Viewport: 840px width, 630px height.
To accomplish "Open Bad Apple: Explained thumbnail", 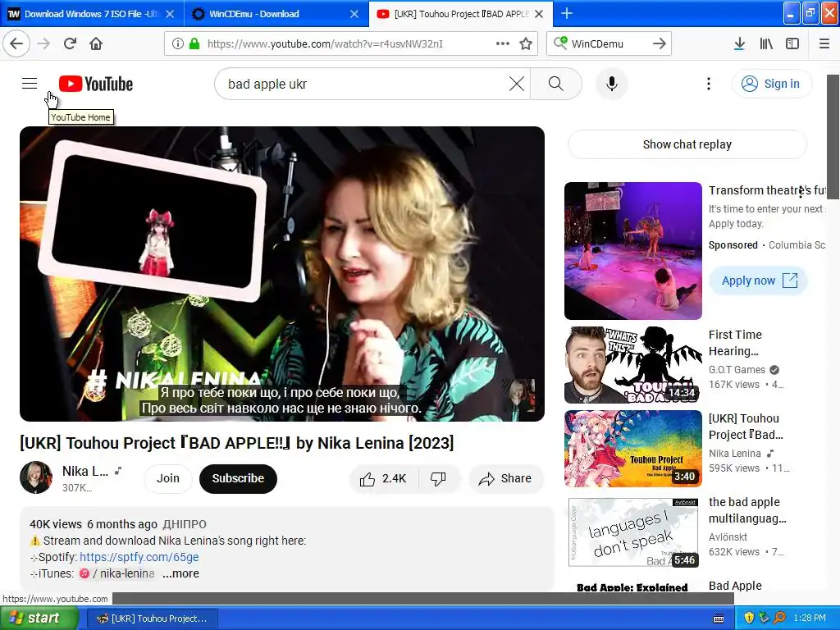I will pyautogui.click(x=632, y=586).
